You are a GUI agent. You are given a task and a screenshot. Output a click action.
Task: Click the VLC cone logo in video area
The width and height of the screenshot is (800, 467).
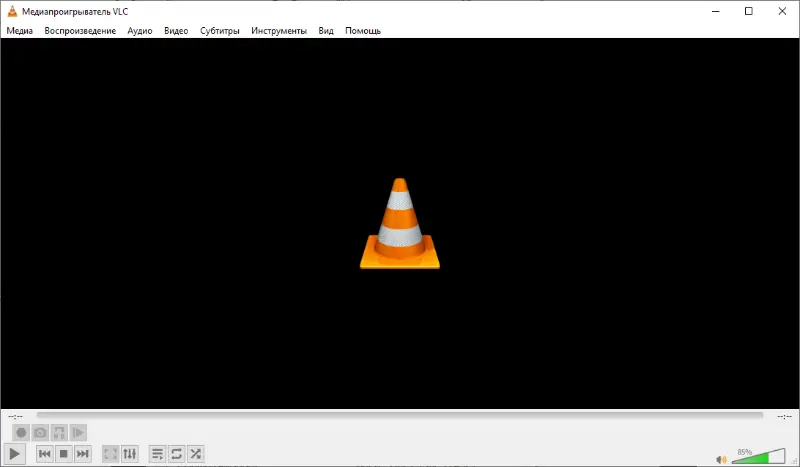(x=399, y=224)
